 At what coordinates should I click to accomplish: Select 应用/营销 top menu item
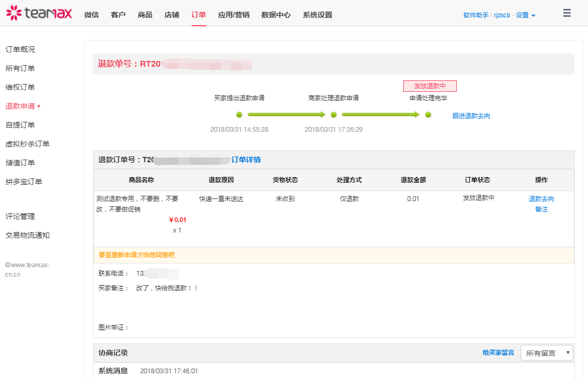233,15
